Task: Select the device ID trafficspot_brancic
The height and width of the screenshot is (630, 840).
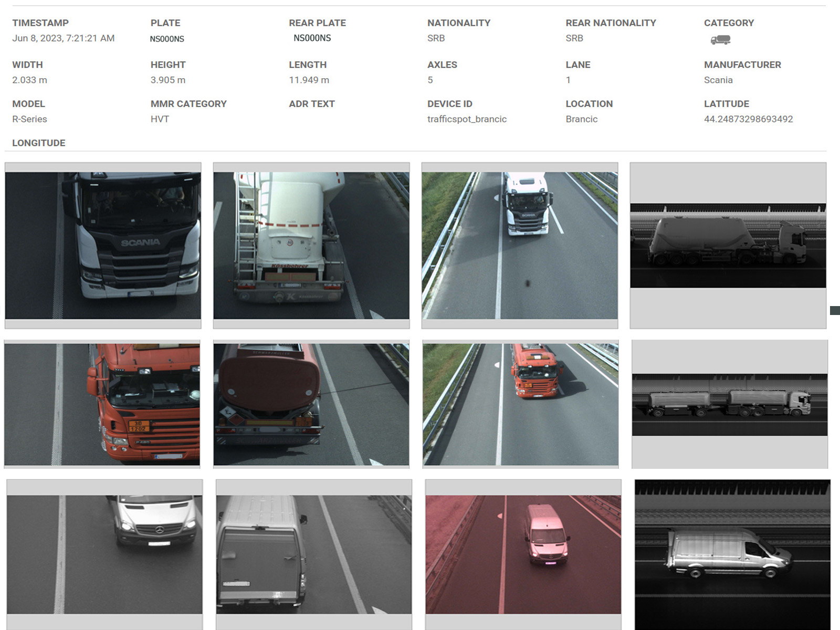Action: tap(467, 119)
